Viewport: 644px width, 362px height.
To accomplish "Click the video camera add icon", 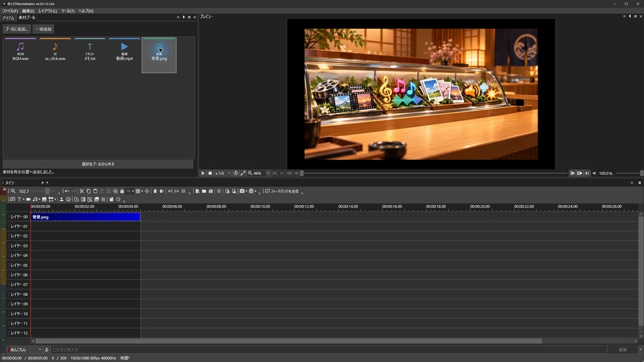I will pyautogui.click(x=28, y=199).
